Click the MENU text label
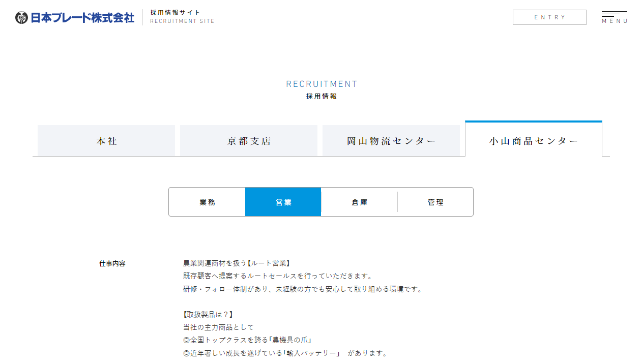This screenshot has height=364, width=642. pyautogui.click(x=615, y=21)
